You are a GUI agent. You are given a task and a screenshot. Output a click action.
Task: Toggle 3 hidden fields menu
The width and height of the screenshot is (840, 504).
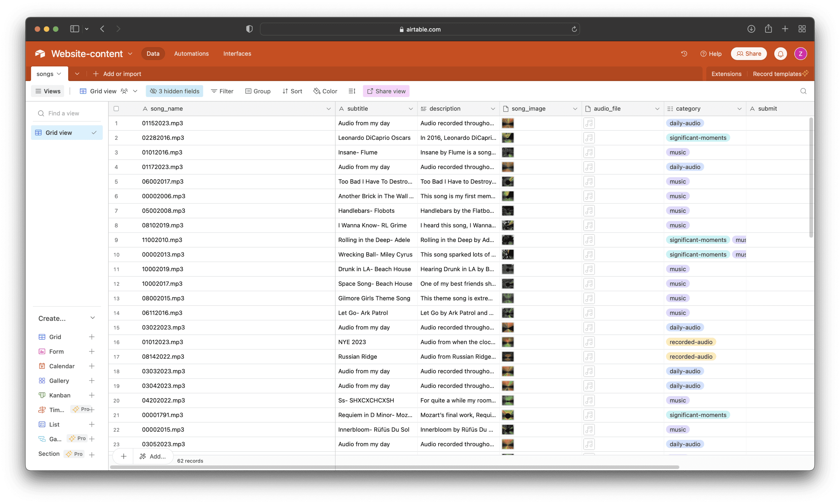click(x=174, y=91)
